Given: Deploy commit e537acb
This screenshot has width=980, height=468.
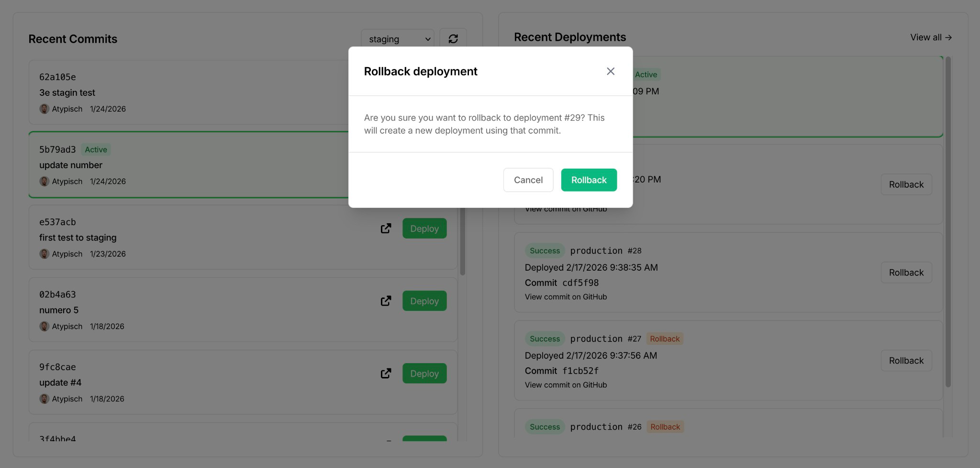Looking at the screenshot, I should [x=424, y=228].
